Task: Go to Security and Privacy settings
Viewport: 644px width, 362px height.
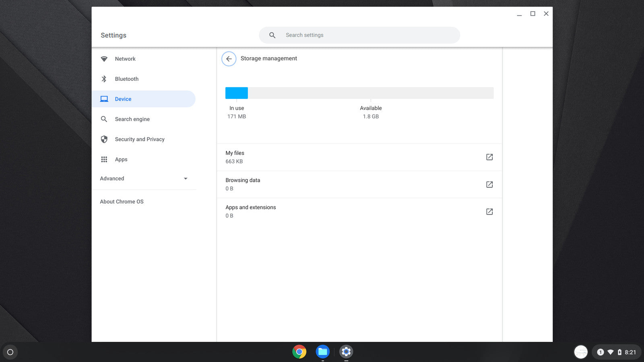Action: pyautogui.click(x=139, y=140)
